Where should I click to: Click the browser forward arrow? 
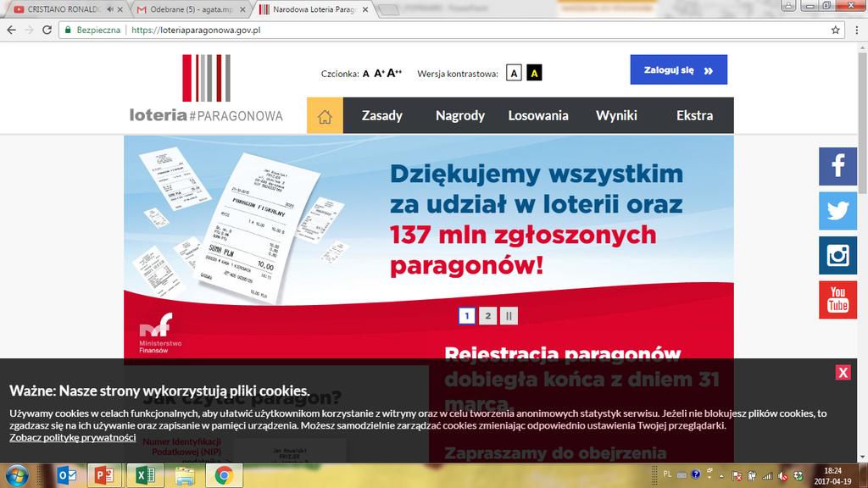click(x=30, y=30)
